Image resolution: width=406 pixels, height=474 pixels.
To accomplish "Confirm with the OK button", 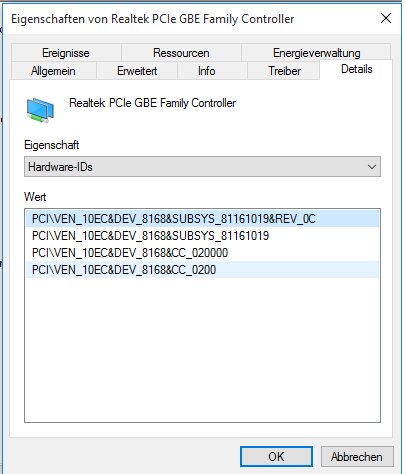I will coord(276,456).
